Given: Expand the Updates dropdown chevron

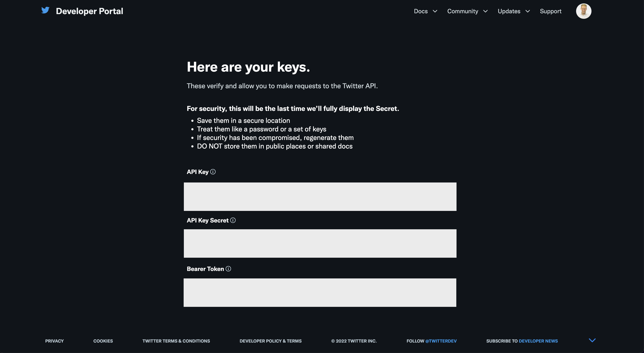Looking at the screenshot, I should 528,11.
